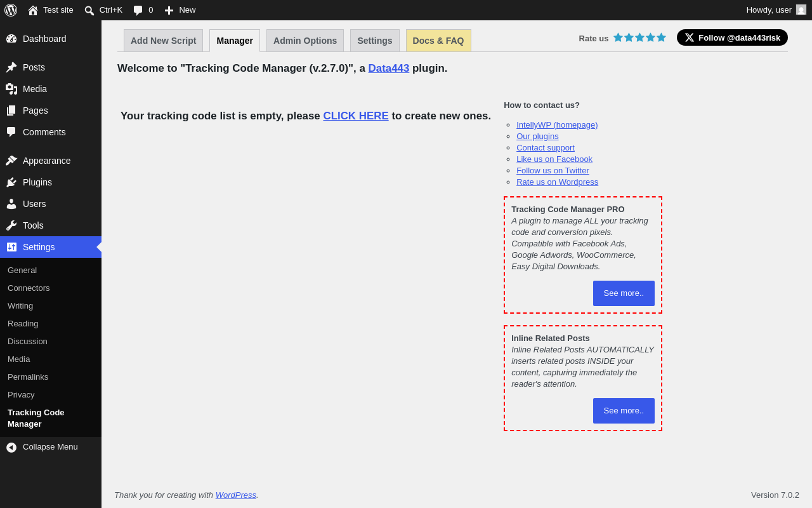Click the fifth rating star
The image size is (812, 508).
click(x=661, y=37)
